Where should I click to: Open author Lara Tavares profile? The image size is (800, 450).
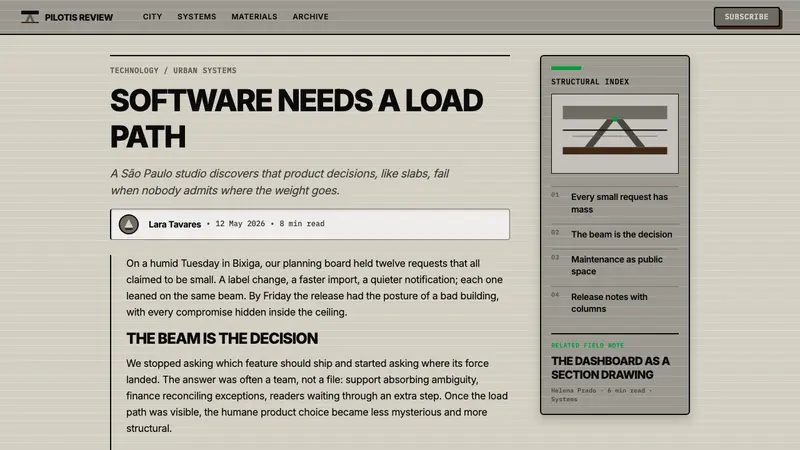click(x=174, y=224)
